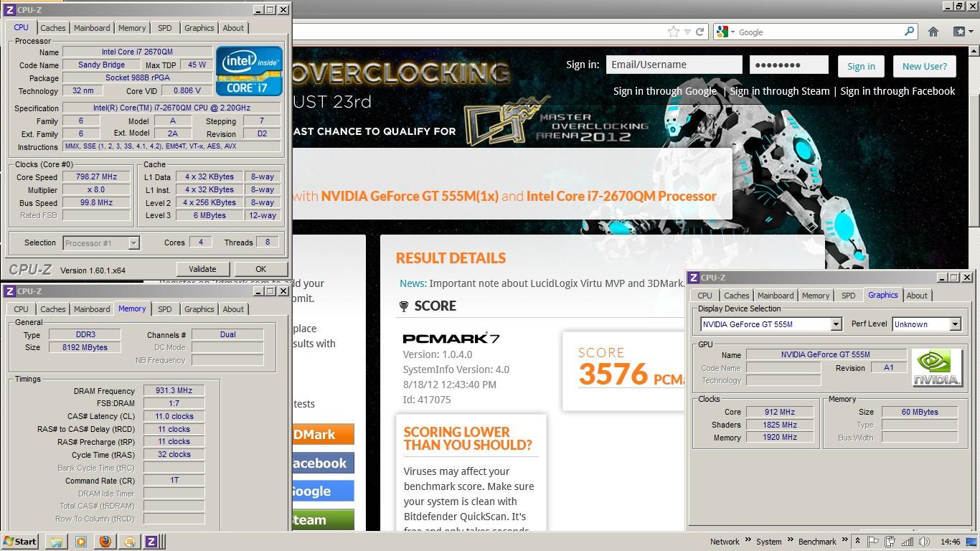Click the 14:46 system clock
980x551 pixels.
click(950, 542)
